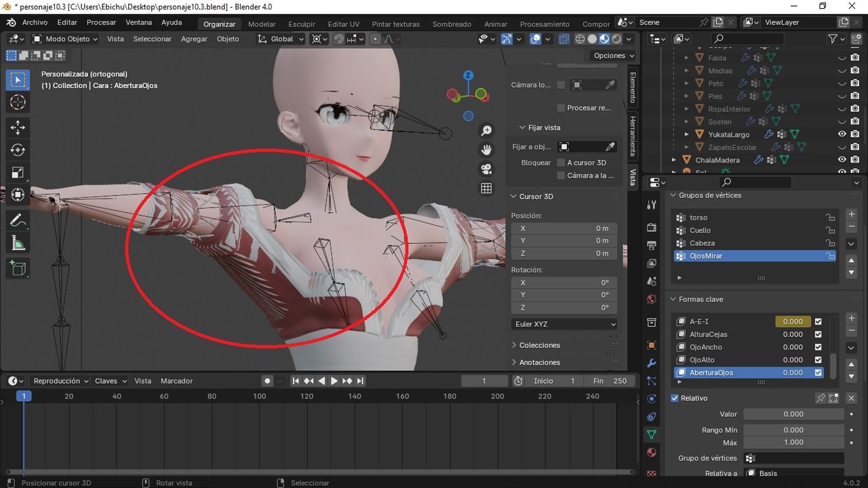
Task: Click the Valor slider under Formas clave
Action: [793, 413]
